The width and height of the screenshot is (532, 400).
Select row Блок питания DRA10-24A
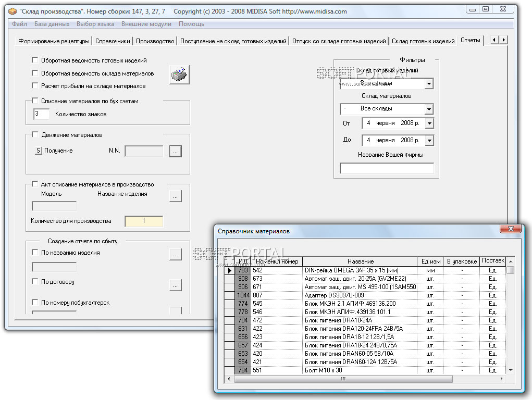365,320
